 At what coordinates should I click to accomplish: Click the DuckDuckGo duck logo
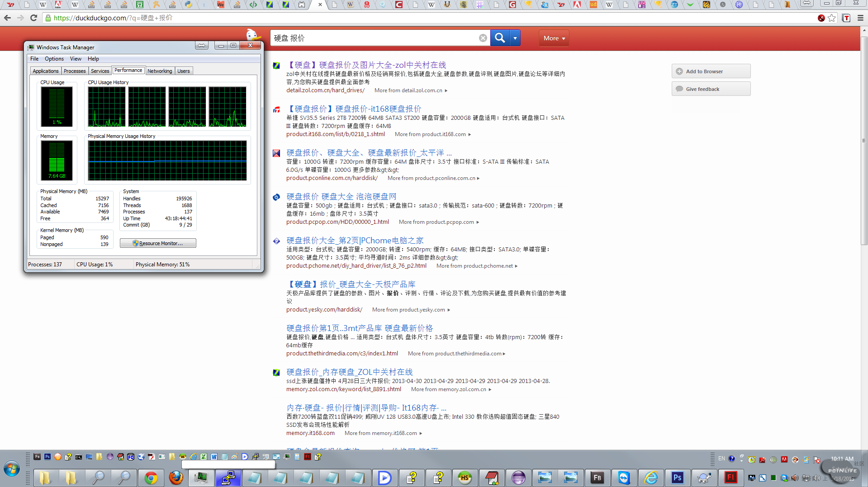tap(253, 36)
